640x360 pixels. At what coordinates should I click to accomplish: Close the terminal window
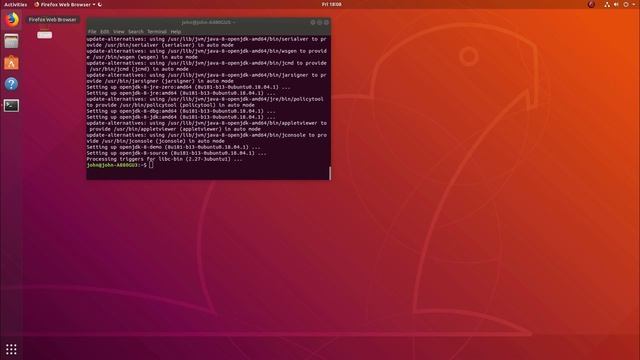pyautogui.click(x=326, y=22)
